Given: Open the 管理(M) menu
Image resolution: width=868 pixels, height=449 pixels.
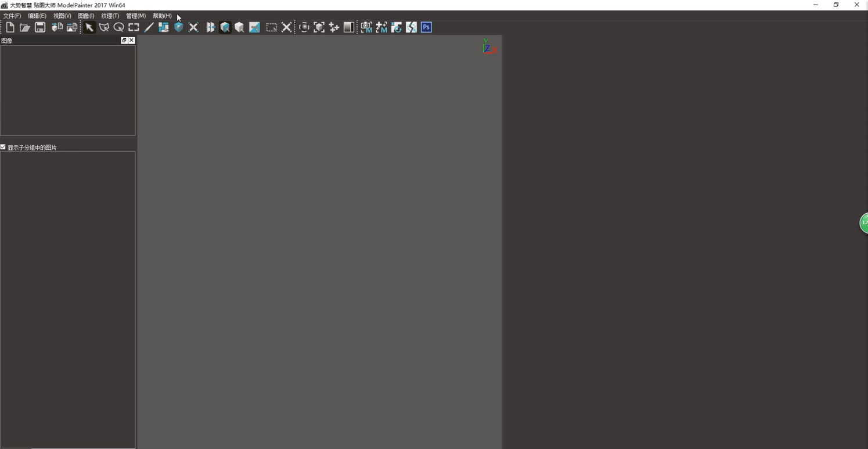Looking at the screenshot, I should [135, 16].
